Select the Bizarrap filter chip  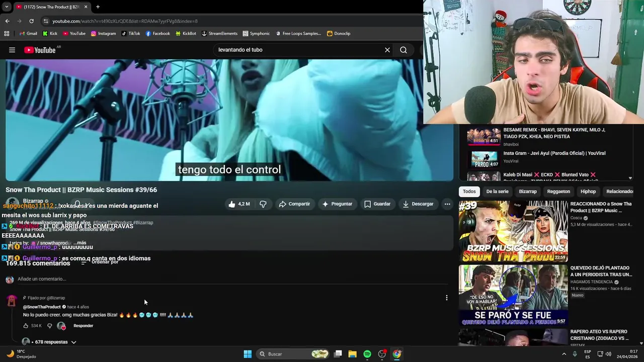(x=528, y=192)
